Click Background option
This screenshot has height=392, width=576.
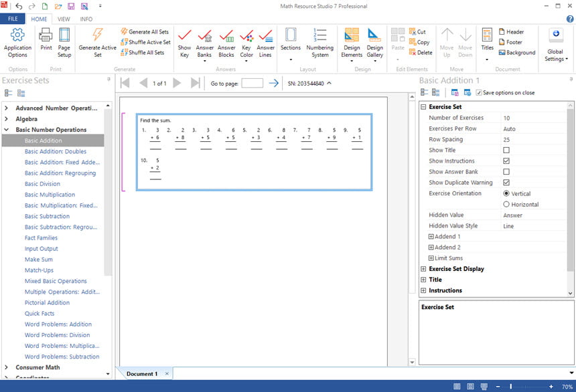517,52
